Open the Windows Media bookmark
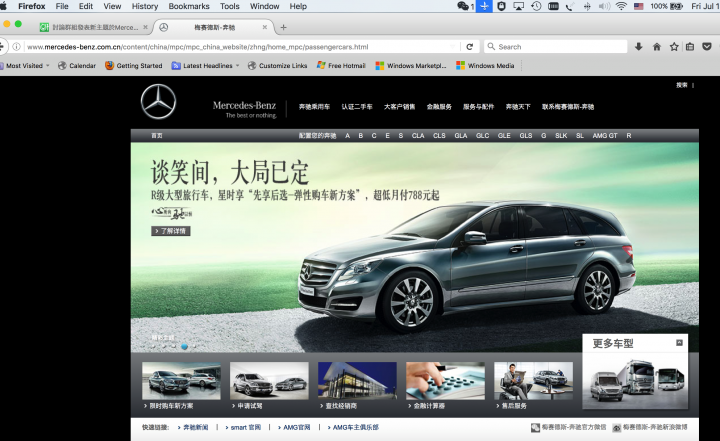The image size is (720, 441). click(485, 66)
